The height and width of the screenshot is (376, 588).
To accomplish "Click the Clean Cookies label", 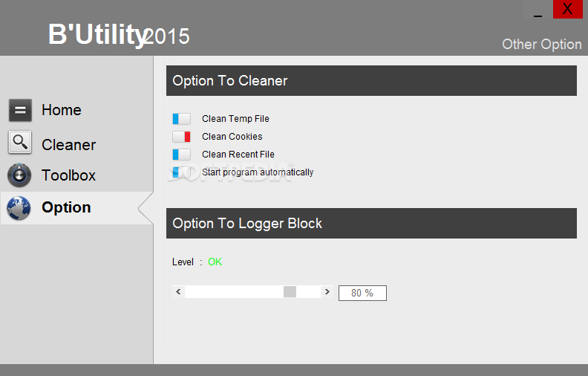I will 232,137.
